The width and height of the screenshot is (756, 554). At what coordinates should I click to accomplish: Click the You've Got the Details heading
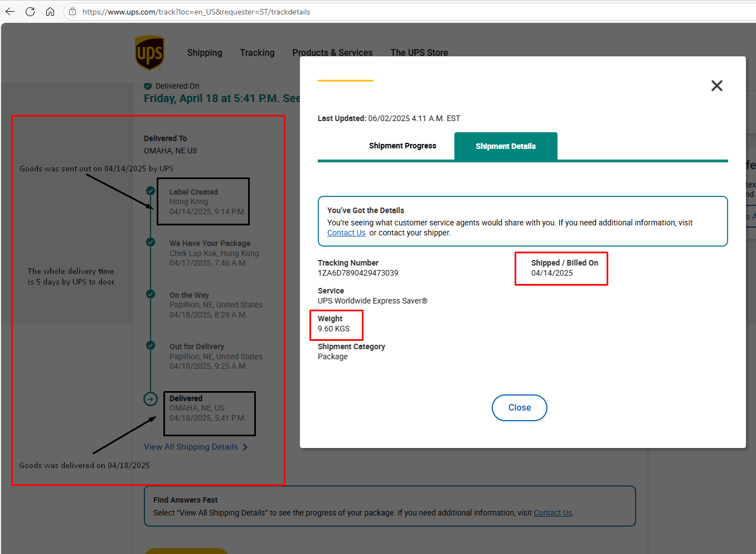click(366, 210)
